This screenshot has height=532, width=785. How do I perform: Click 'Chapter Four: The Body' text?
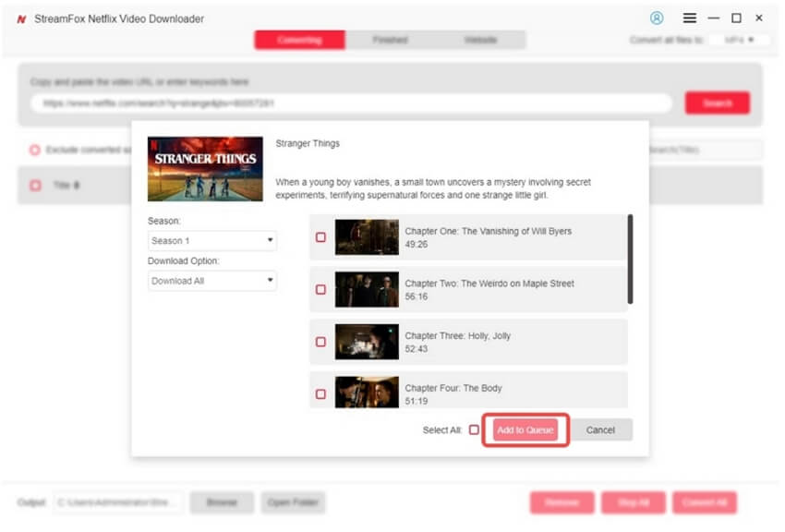453,388
